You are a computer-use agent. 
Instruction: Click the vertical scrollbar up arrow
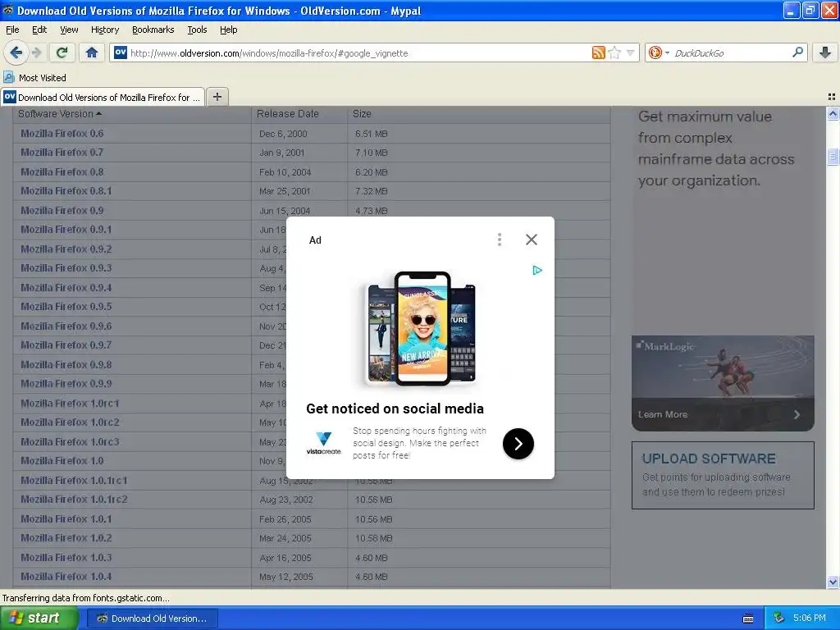pos(833,113)
